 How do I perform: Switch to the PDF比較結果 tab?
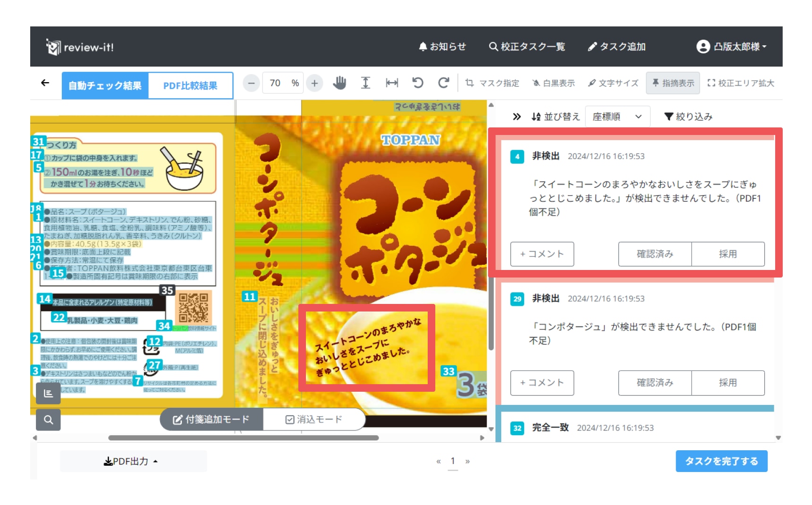(x=190, y=85)
